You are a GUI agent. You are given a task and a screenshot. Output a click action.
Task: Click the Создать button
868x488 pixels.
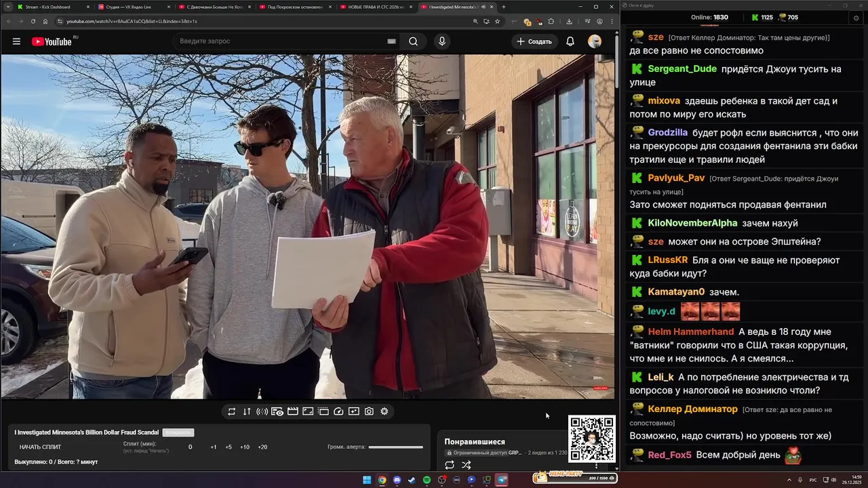coord(534,41)
